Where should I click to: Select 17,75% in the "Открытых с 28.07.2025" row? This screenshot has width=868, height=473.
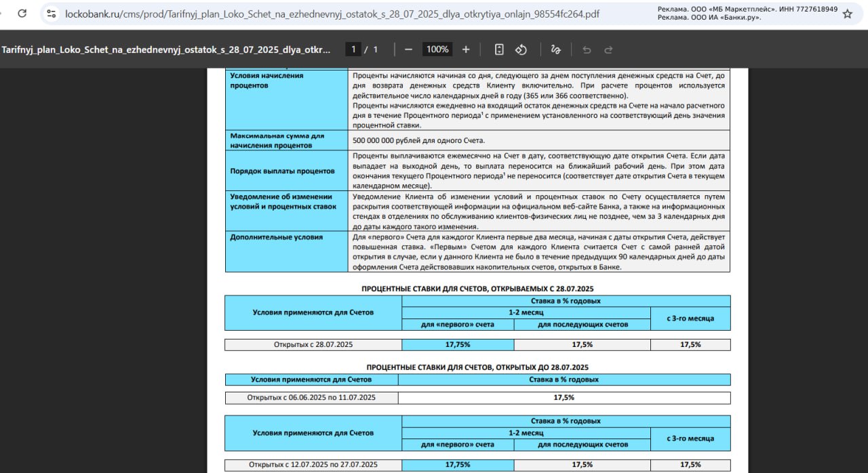pos(458,344)
